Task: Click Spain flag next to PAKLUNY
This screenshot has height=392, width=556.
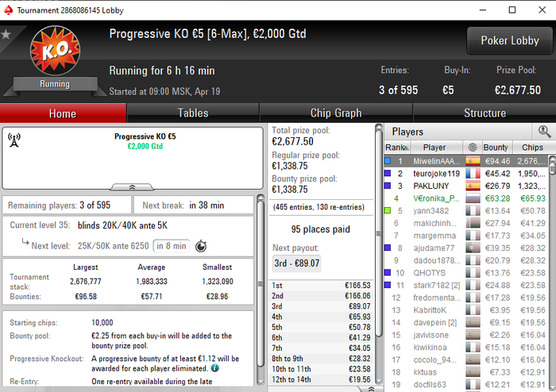Action: (473, 186)
